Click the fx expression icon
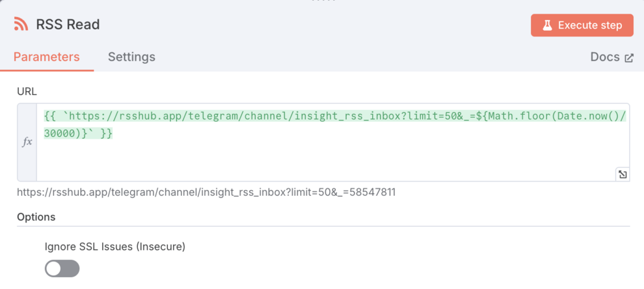Image resolution: width=644 pixels, height=289 pixels. tap(27, 141)
